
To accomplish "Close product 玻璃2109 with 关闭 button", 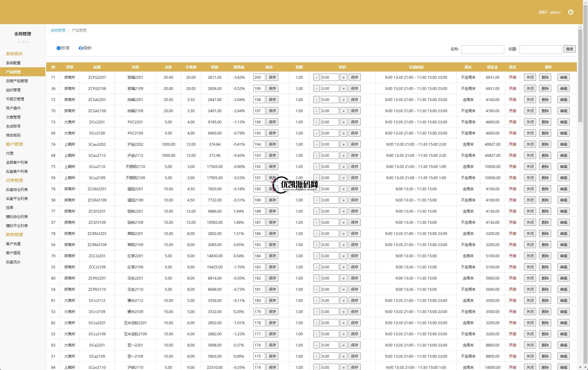I will (x=530, y=89).
